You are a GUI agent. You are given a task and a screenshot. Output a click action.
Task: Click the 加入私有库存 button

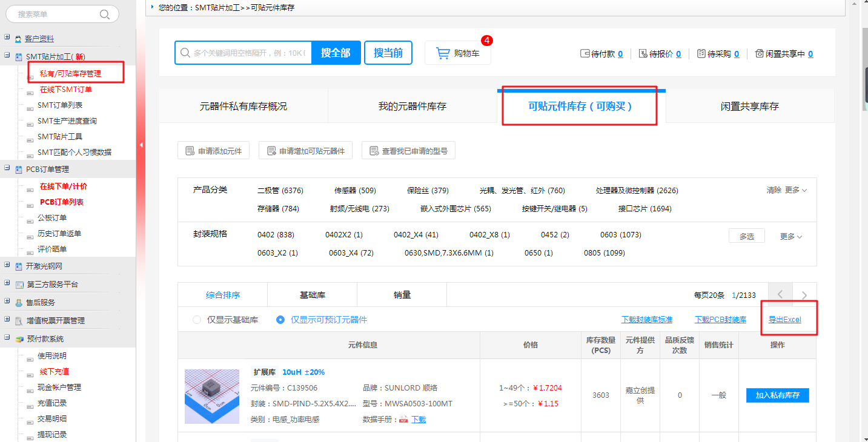point(777,395)
